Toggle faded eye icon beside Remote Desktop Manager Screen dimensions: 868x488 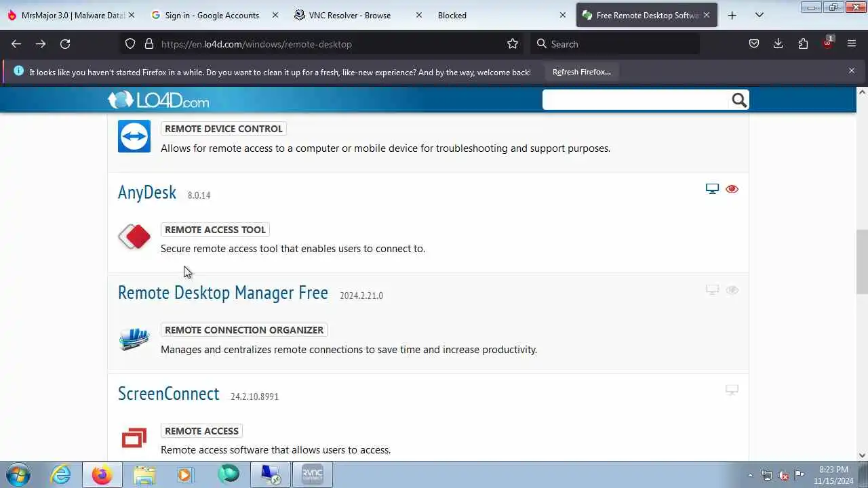coord(732,289)
